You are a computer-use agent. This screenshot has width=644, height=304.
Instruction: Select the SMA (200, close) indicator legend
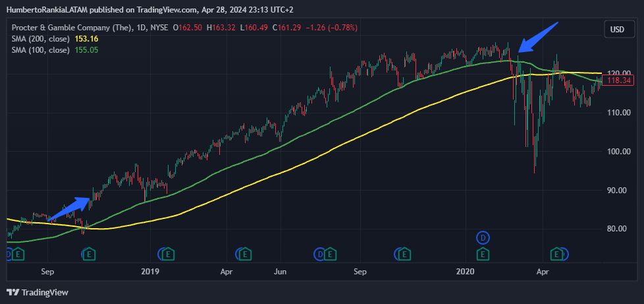point(41,39)
